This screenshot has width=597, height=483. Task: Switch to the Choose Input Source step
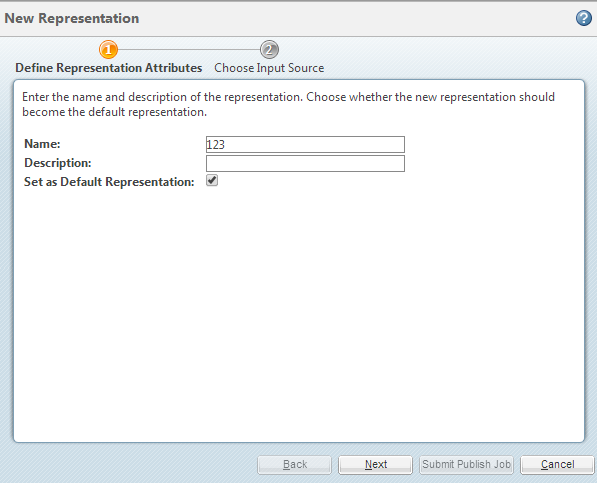pyautogui.click(x=269, y=68)
